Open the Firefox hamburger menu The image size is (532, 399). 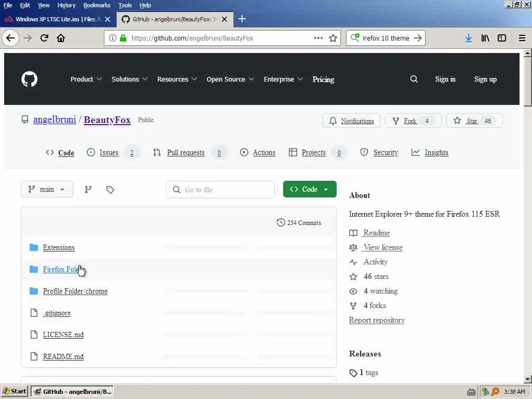point(522,38)
